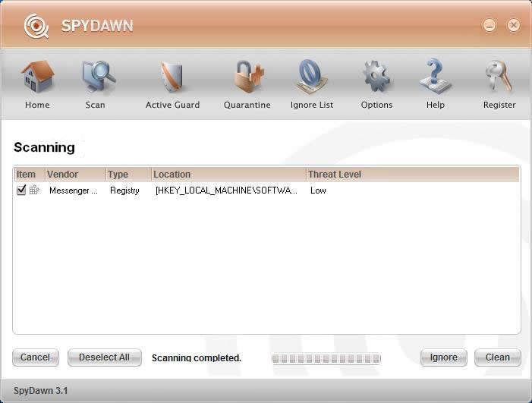532x403 pixels.
Task: Open Help question mark icon
Action: click(x=436, y=77)
